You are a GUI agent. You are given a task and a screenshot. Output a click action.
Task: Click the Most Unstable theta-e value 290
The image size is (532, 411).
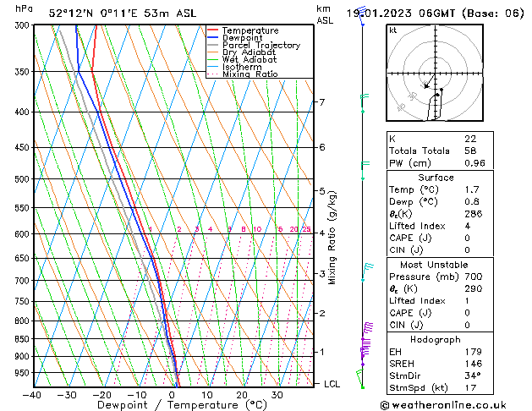click(474, 288)
